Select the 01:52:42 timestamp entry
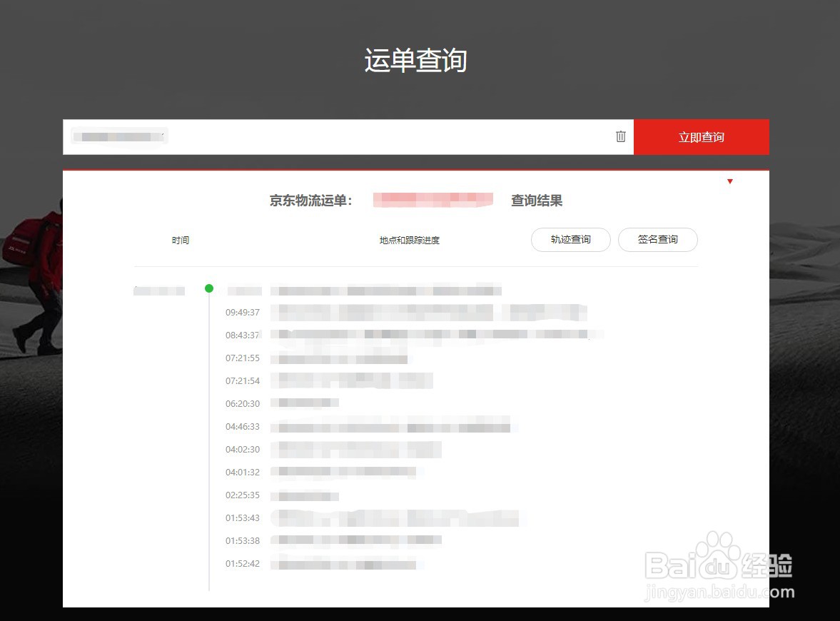 242,564
